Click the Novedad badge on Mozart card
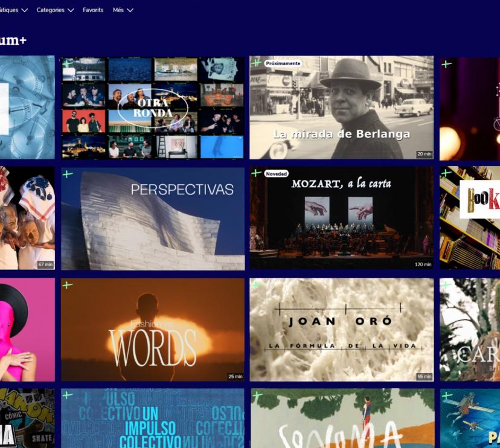 (276, 174)
